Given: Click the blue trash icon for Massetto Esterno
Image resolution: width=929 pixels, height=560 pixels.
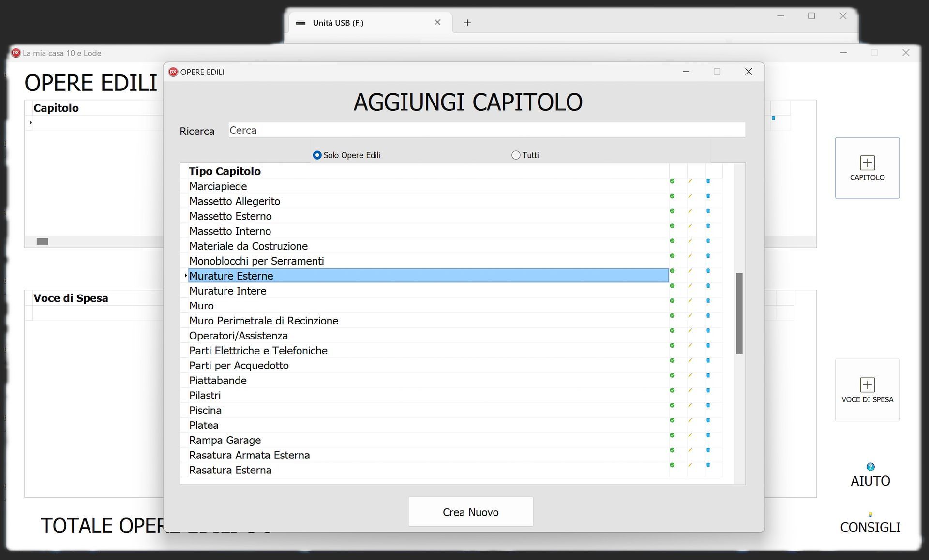Looking at the screenshot, I should (708, 211).
